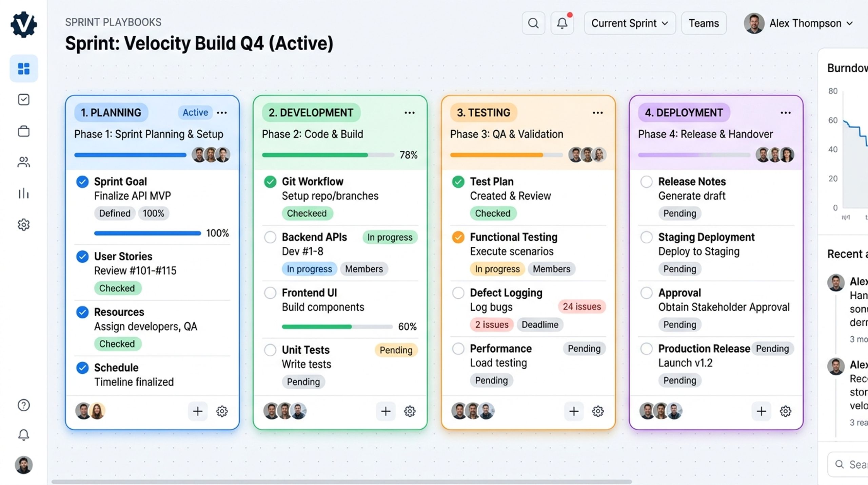Check the Defect Logging task circle
Screen dimensions: 868x485
[x=458, y=293]
